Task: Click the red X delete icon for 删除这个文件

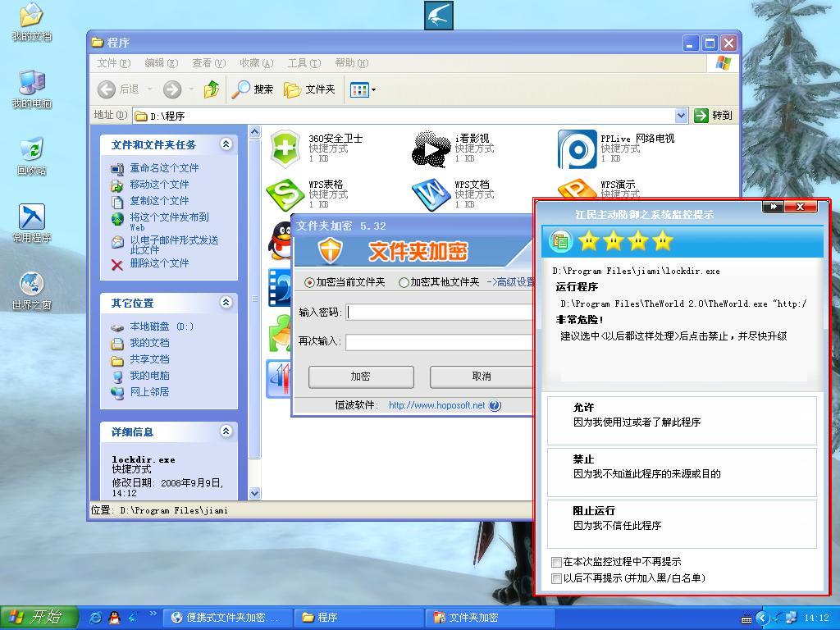Action: (x=116, y=264)
